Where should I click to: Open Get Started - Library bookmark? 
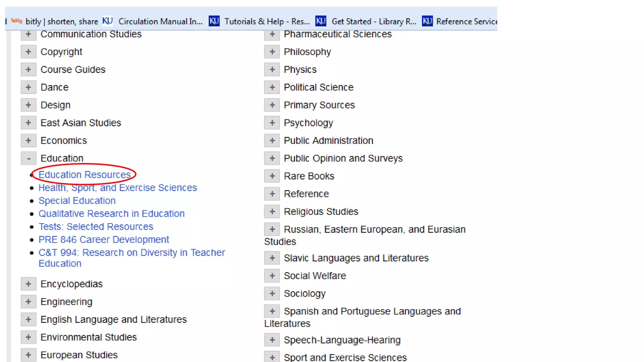(374, 21)
